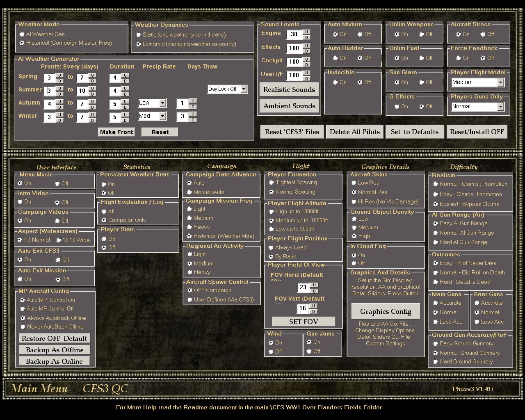525x420 pixels.
Task: Decrease Cockpit sound level with D
Action: [306, 64]
